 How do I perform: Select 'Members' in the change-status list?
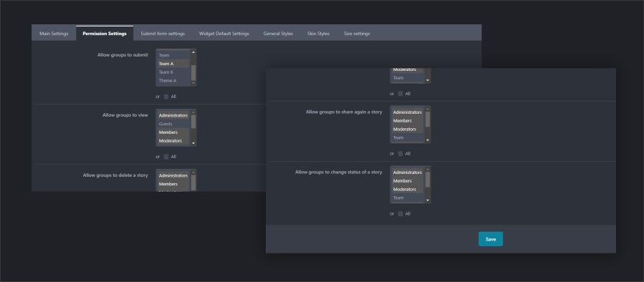408,181
